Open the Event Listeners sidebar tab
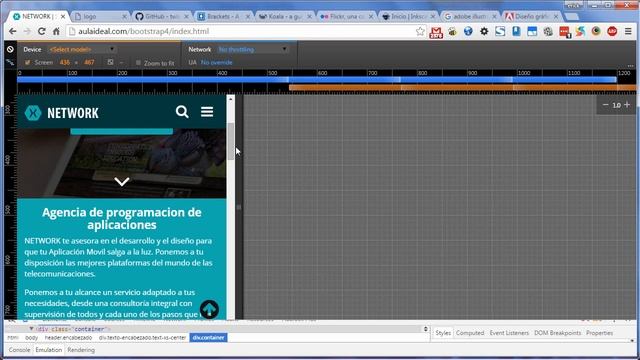The width and height of the screenshot is (640, 360). pos(509,333)
